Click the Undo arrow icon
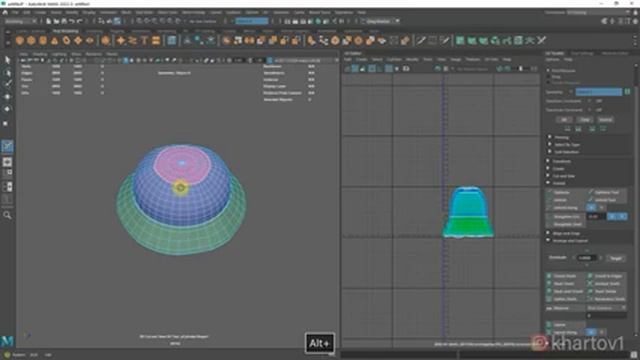This screenshot has height=360, width=640. (x=72, y=21)
